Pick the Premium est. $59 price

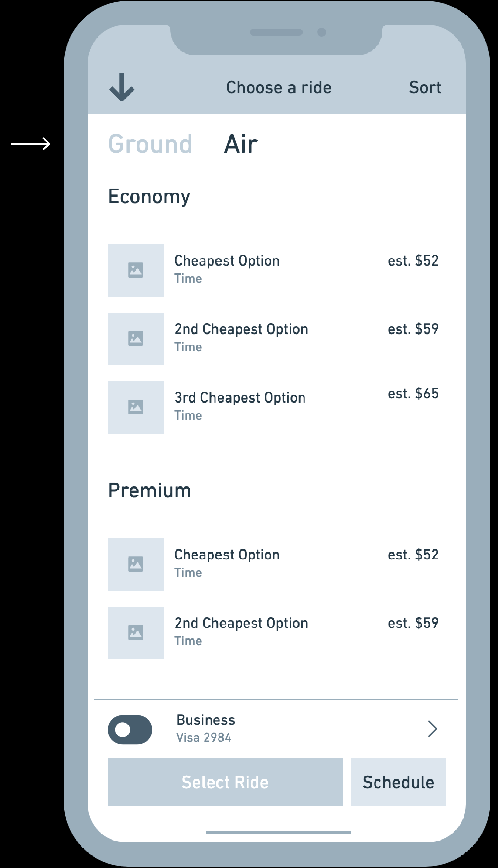click(x=413, y=623)
